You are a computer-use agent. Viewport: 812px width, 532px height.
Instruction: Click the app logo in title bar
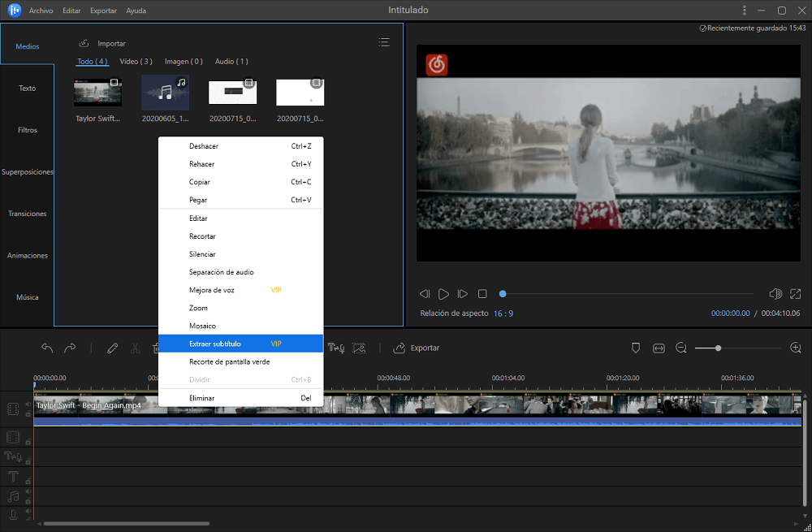(15, 10)
